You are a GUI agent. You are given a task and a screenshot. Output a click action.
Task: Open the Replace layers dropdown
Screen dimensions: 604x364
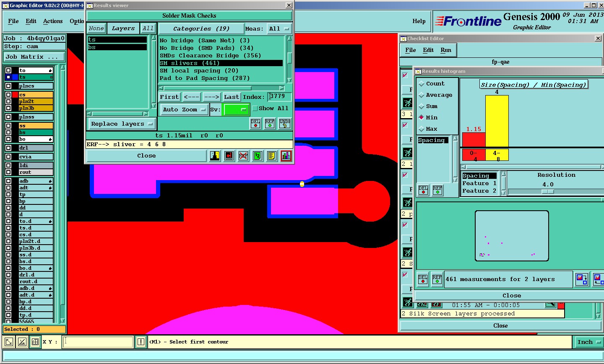(122, 124)
